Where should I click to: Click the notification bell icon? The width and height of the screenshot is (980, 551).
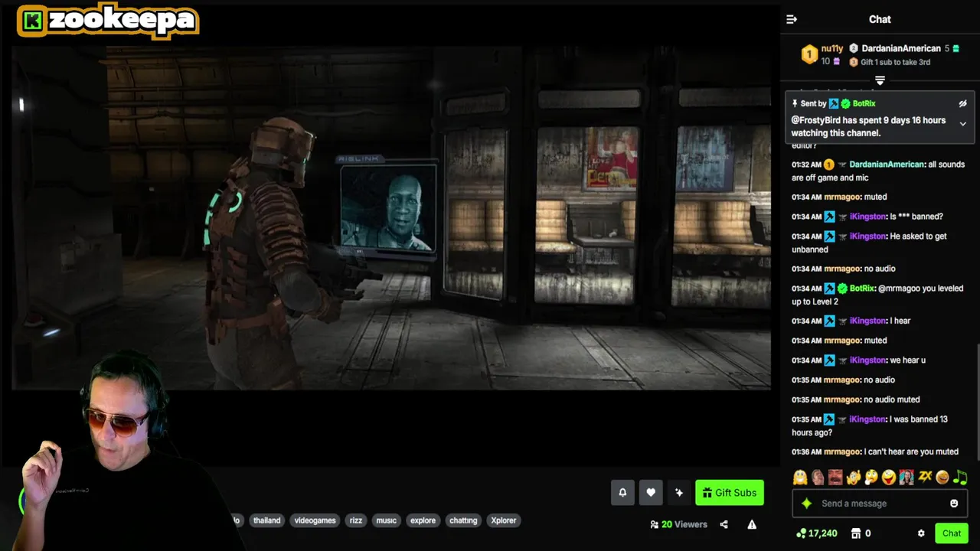[x=622, y=493]
